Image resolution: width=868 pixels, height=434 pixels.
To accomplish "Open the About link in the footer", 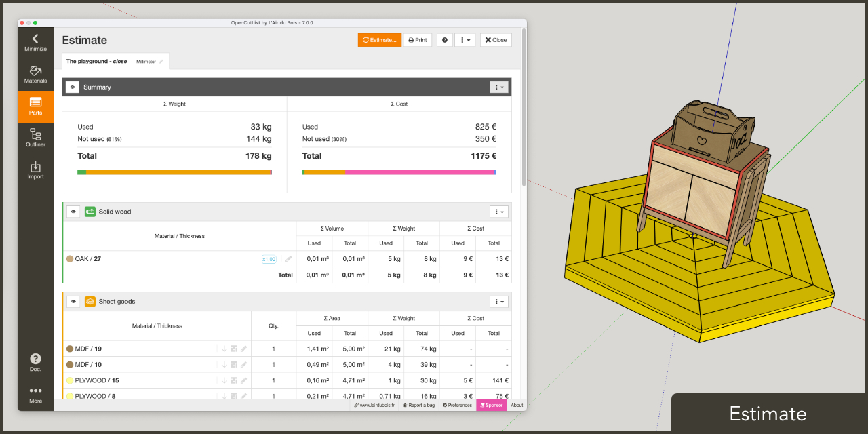I will [x=517, y=405].
